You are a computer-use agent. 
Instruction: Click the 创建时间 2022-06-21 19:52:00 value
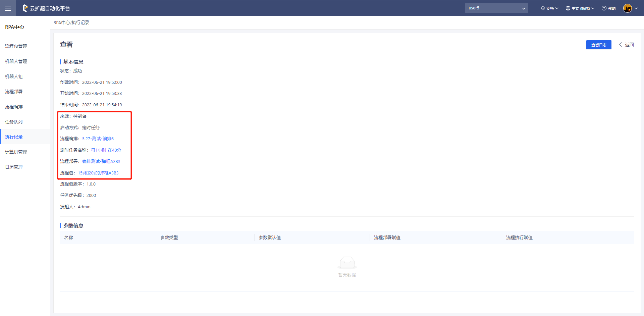(102, 82)
